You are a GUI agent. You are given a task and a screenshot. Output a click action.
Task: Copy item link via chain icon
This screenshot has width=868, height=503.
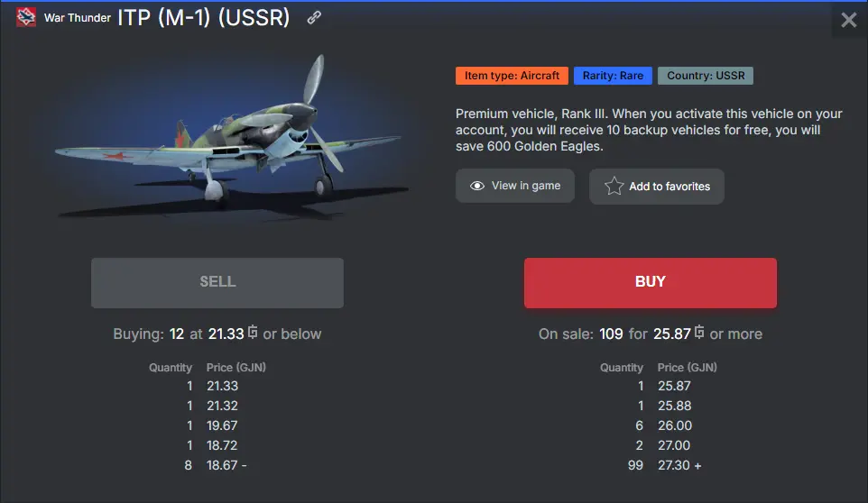tap(314, 17)
